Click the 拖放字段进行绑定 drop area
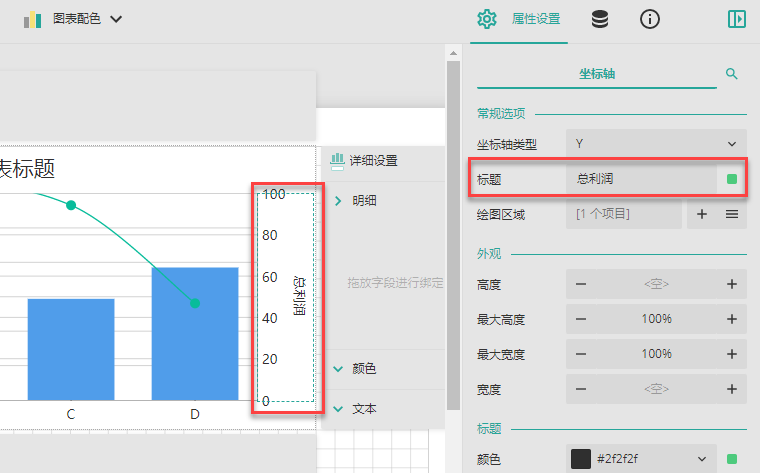Screen dimensions: 760x473 (395, 283)
